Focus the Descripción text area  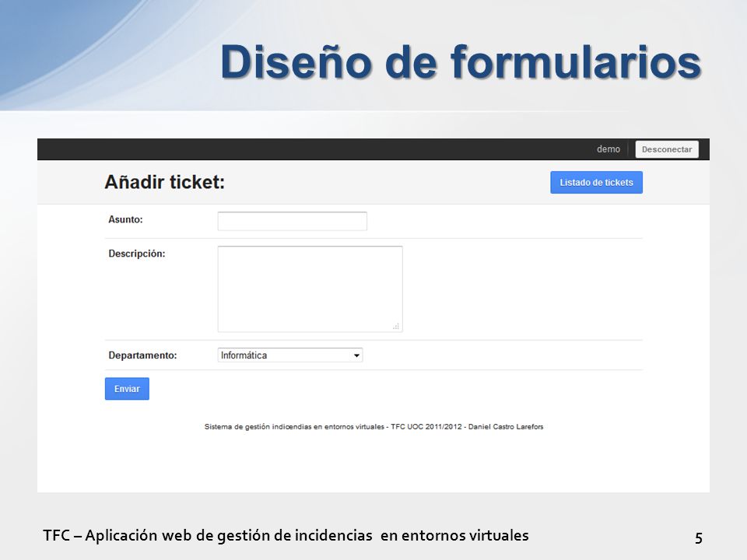310,289
